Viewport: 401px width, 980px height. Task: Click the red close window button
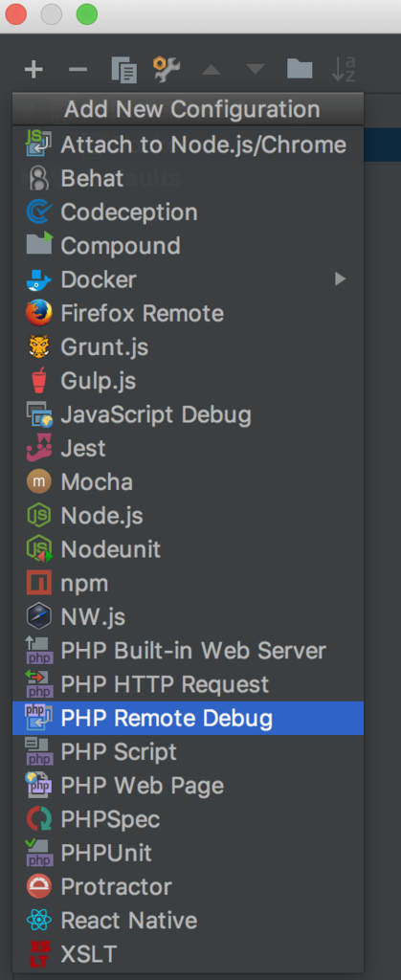15,14
